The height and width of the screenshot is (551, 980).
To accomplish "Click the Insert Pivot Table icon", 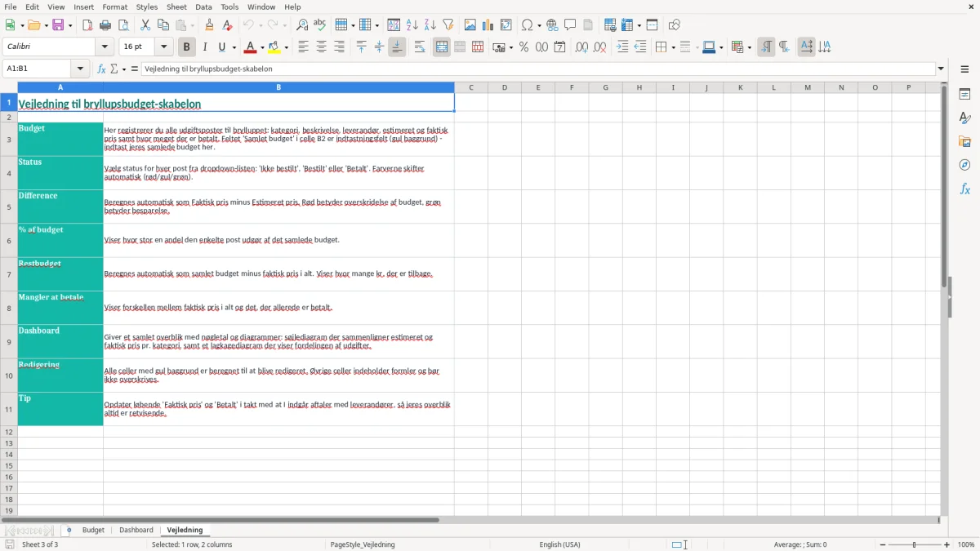I will [506, 25].
